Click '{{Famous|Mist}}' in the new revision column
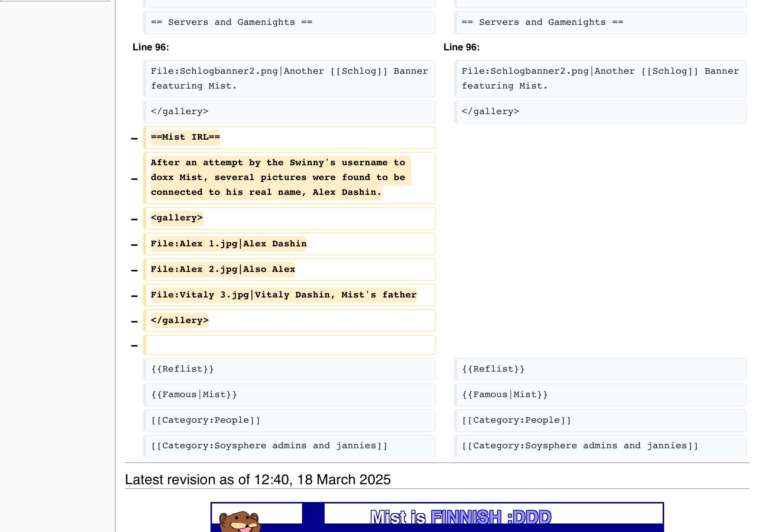759x532 pixels. (x=600, y=395)
